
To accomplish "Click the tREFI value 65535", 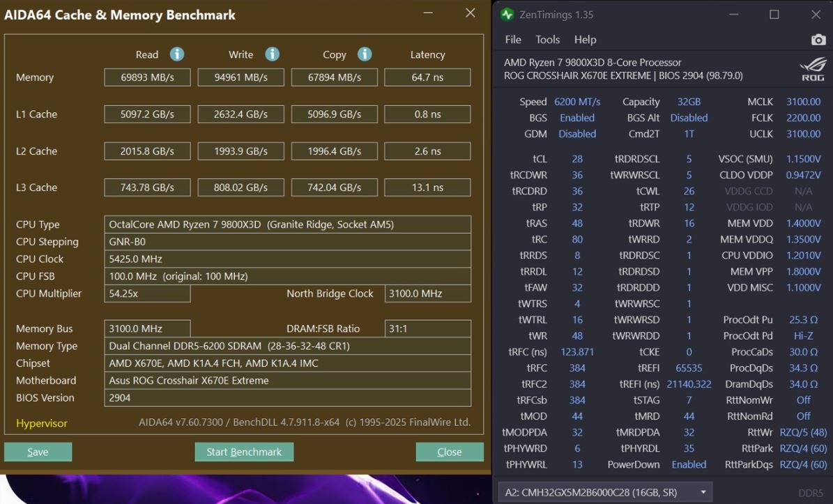I will (x=689, y=368).
